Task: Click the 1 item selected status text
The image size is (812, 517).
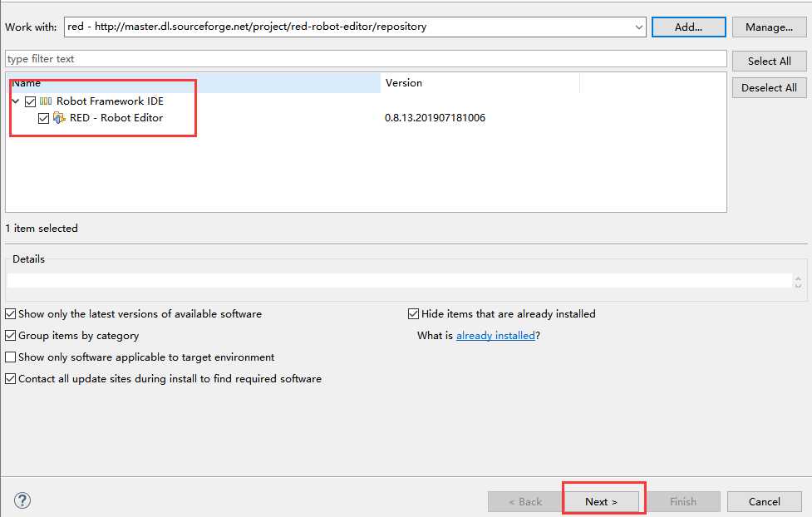Action: click(42, 229)
